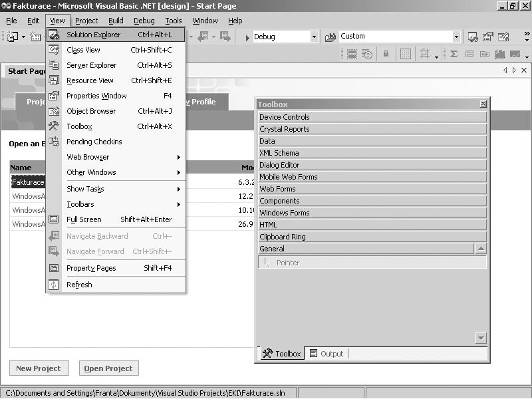Select the Pointer item in General

click(x=372, y=262)
